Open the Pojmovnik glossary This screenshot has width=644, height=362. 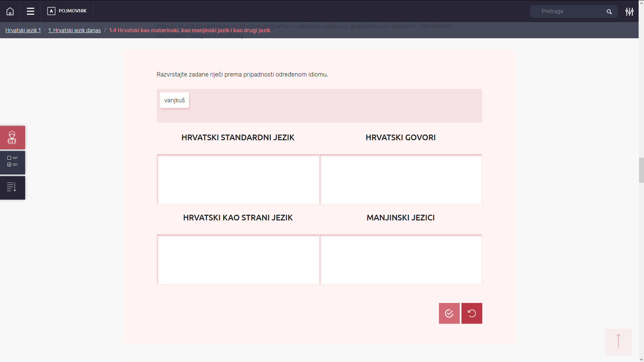(67, 11)
